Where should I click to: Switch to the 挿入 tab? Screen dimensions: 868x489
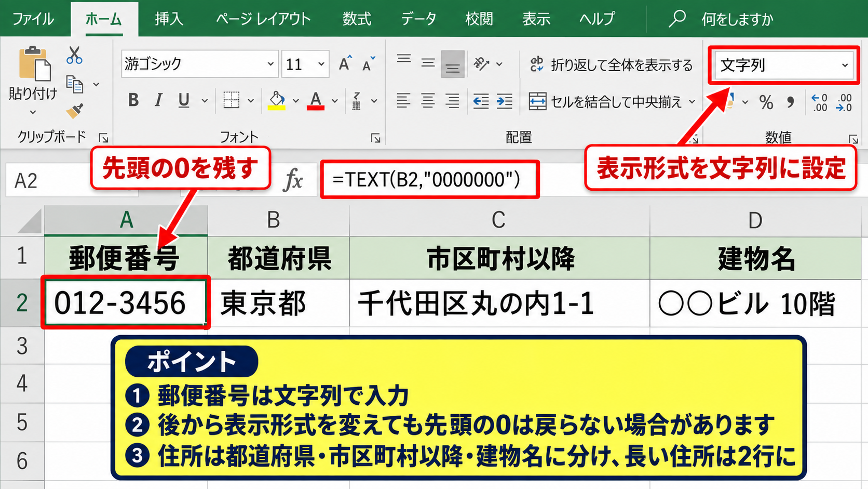point(169,19)
